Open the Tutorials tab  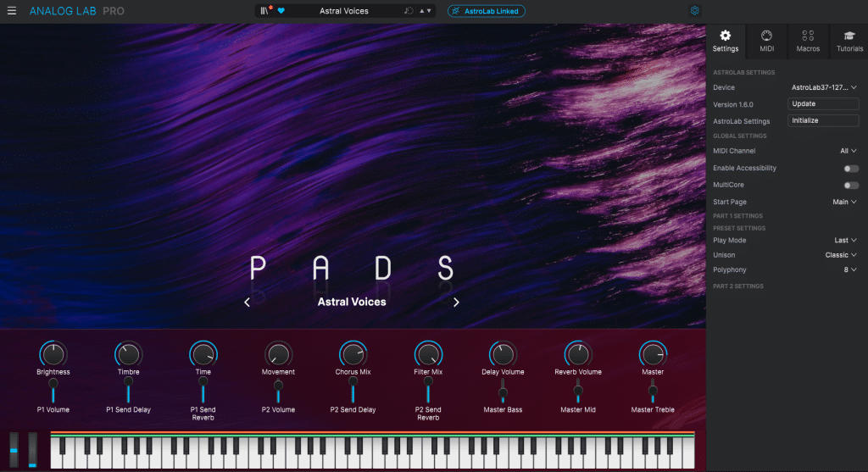[849, 40]
